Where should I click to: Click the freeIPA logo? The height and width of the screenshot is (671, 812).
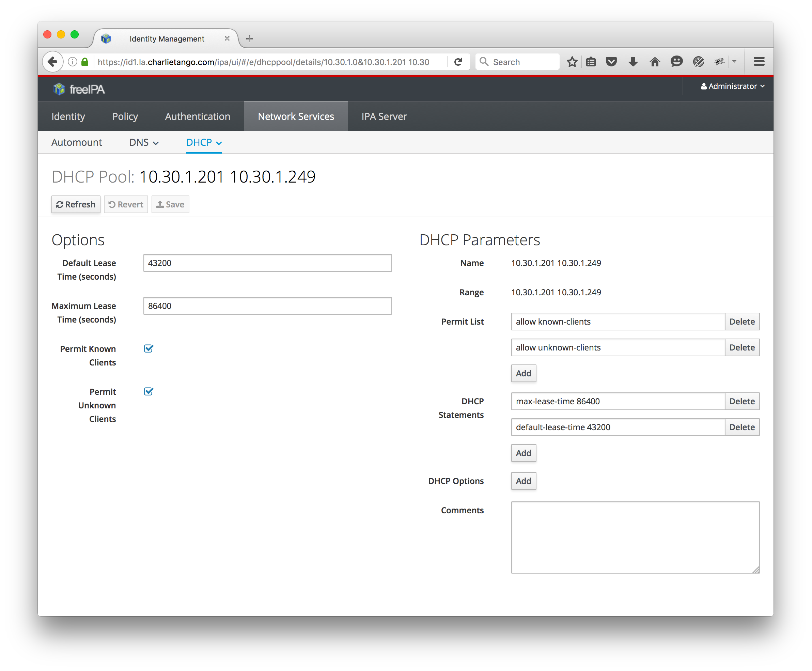click(x=79, y=89)
